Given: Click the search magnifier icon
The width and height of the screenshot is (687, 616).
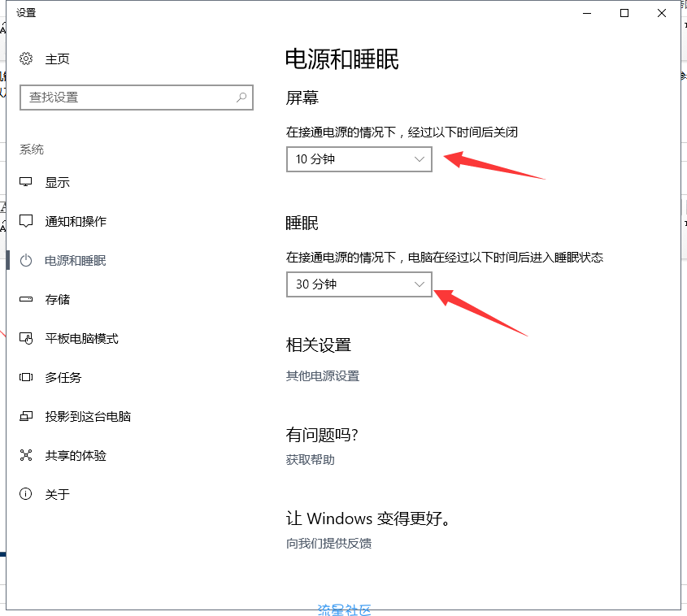Looking at the screenshot, I should (x=241, y=98).
